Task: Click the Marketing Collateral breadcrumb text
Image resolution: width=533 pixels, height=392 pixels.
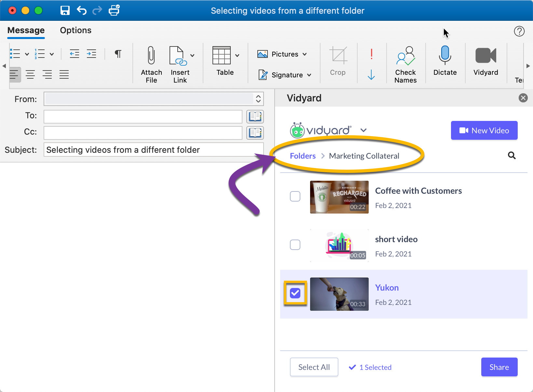Action: [x=364, y=156]
